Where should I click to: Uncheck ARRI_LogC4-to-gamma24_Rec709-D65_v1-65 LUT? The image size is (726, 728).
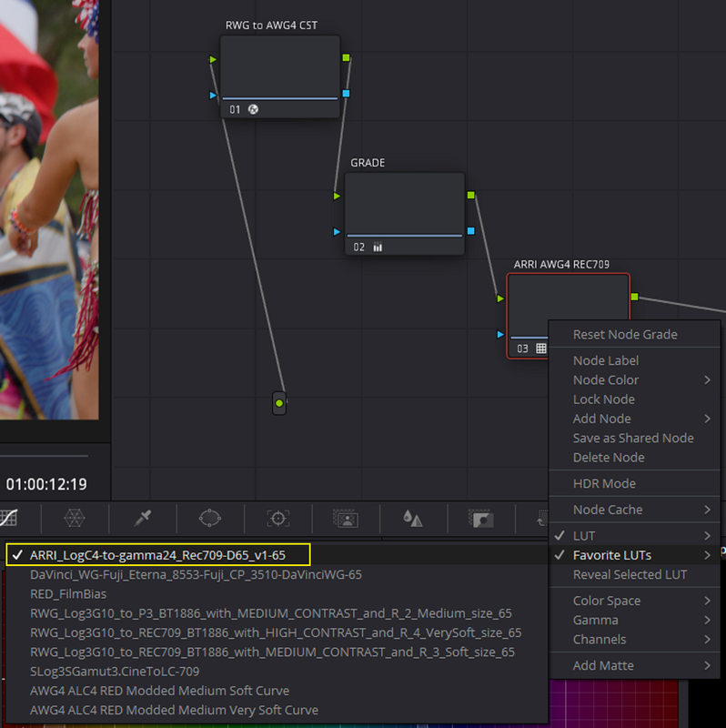pos(277,555)
